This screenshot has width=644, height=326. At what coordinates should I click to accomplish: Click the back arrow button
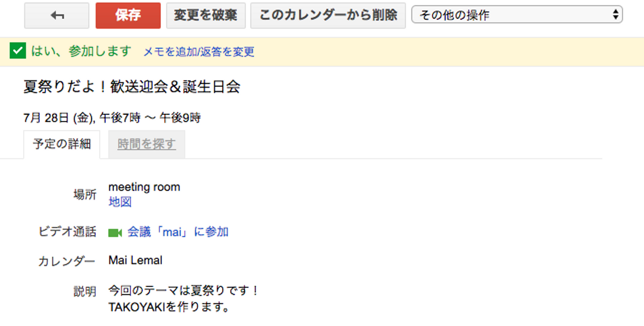57,16
